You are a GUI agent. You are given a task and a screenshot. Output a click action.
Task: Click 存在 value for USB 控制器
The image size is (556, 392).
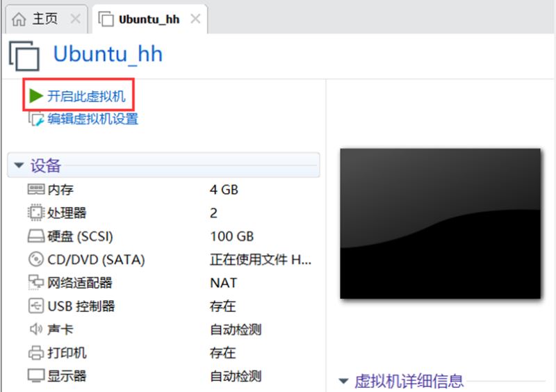pyautogui.click(x=222, y=306)
